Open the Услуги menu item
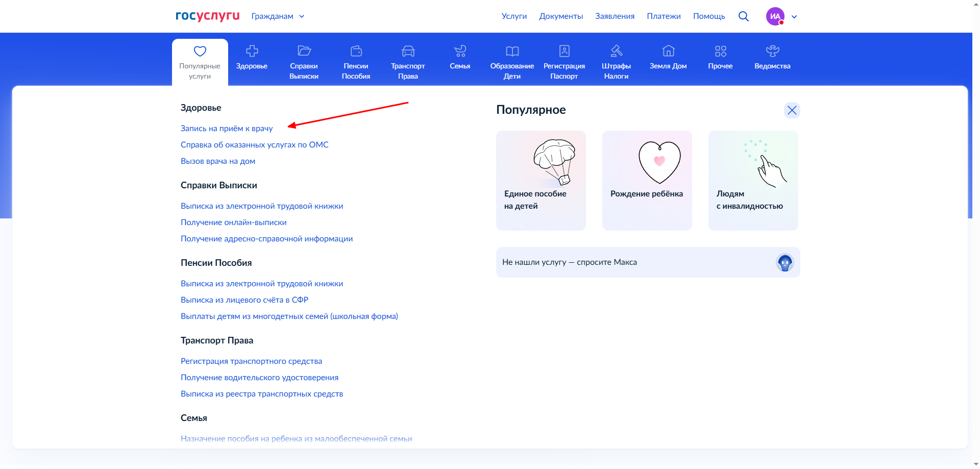Screen dimensions: 980x469 pyautogui.click(x=514, y=16)
